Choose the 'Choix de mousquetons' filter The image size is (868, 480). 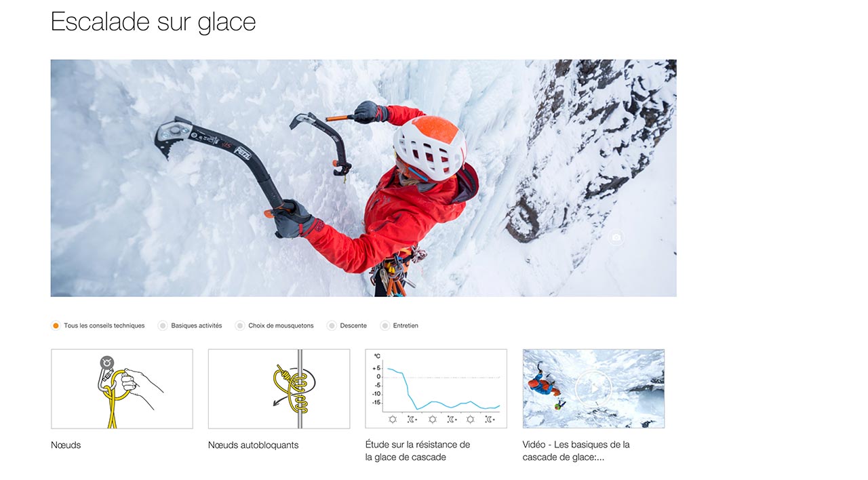pos(240,325)
